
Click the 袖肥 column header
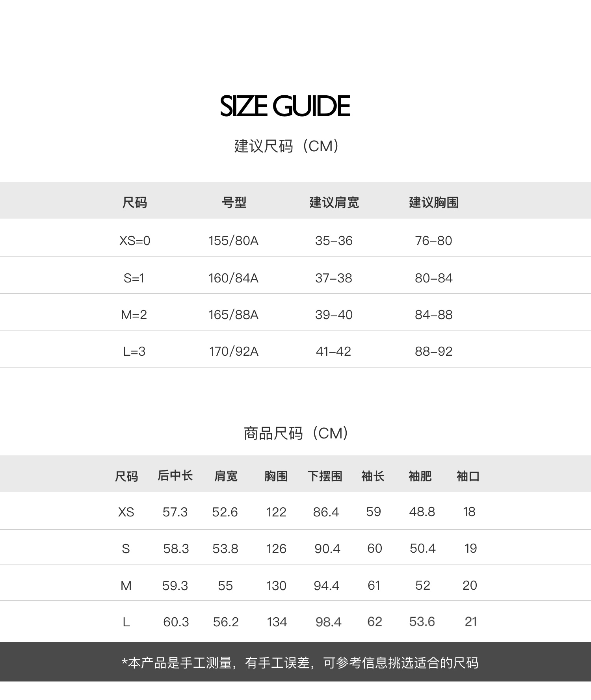(x=420, y=476)
